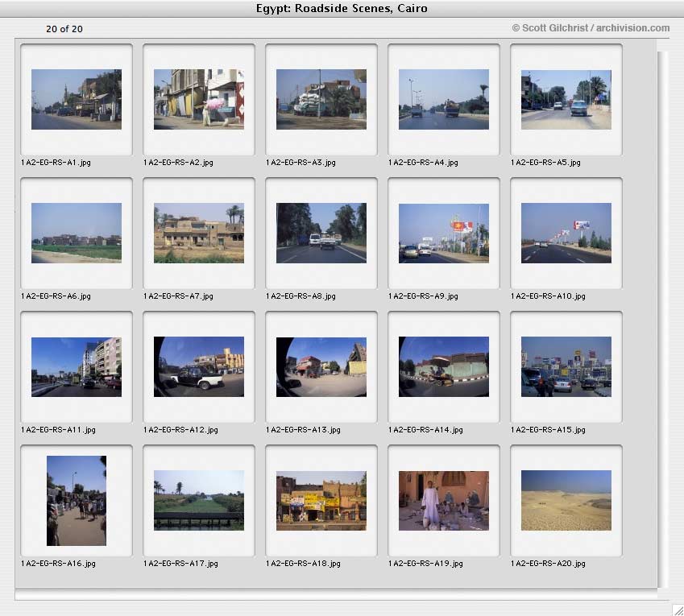
Task: Open apartment blocks thumbnail 1A2-EG-RS-A11
Action: pyautogui.click(x=77, y=366)
